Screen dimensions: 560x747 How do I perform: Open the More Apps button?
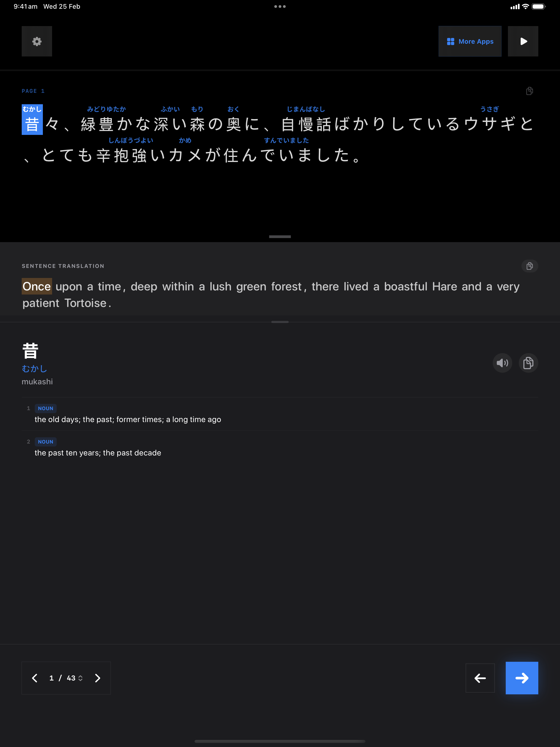[x=470, y=41]
